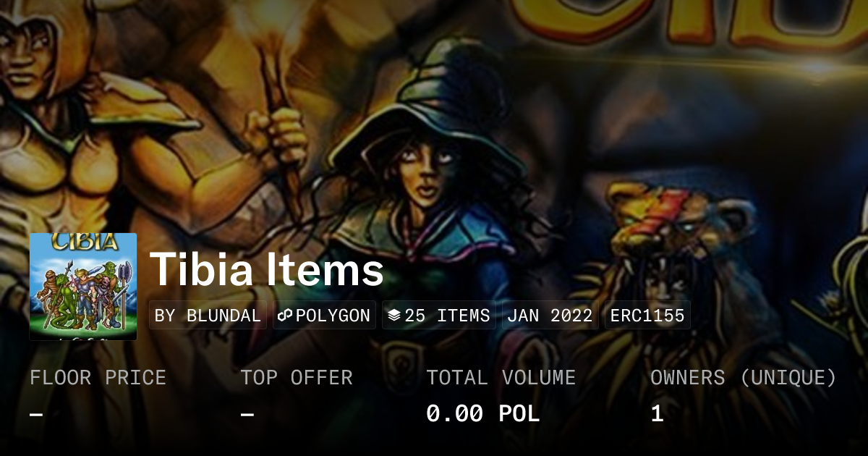Select the ERC1155 token standard badge
This screenshot has width=868, height=456.
coord(647,316)
